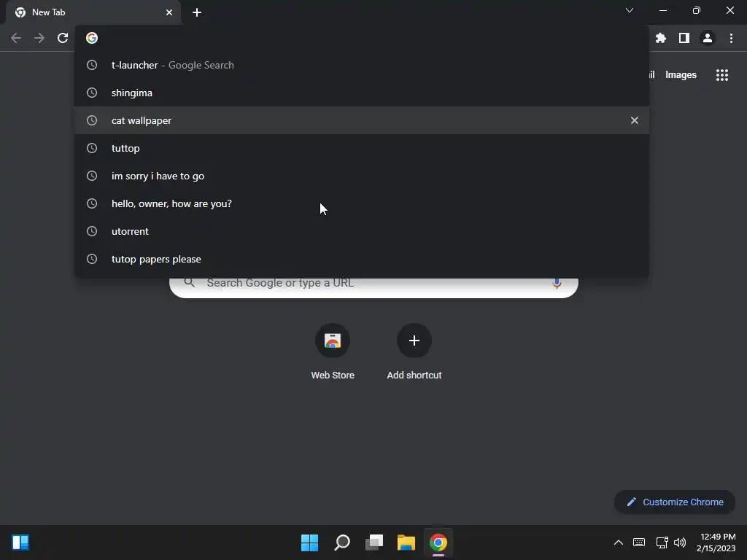
Task: Toggle the side panel icon
Action: (x=684, y=38)
